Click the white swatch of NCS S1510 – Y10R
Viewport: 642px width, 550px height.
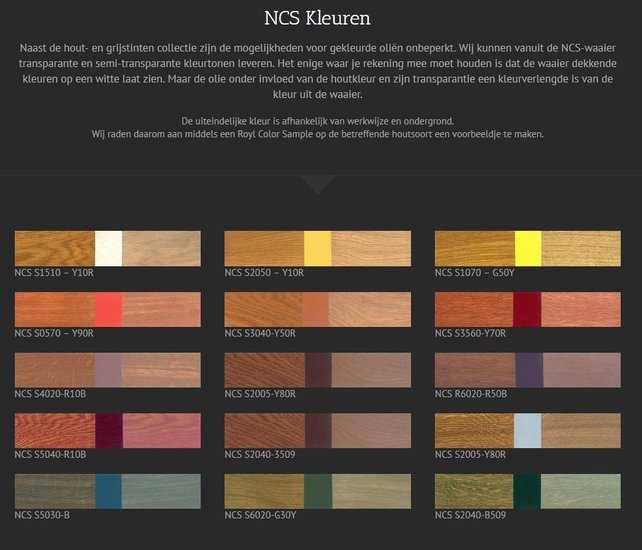107,248
